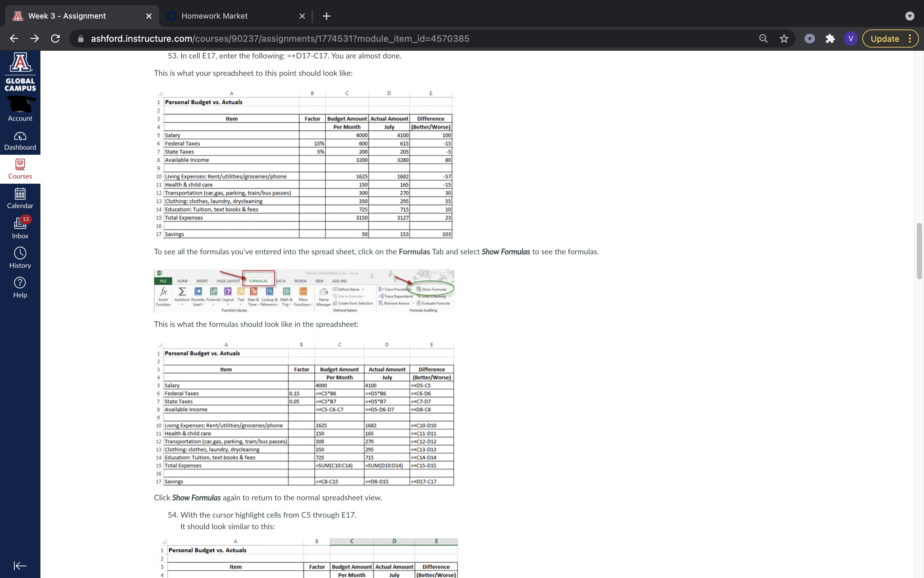Close the Week 3 - Assignment tab

point(149,16)
